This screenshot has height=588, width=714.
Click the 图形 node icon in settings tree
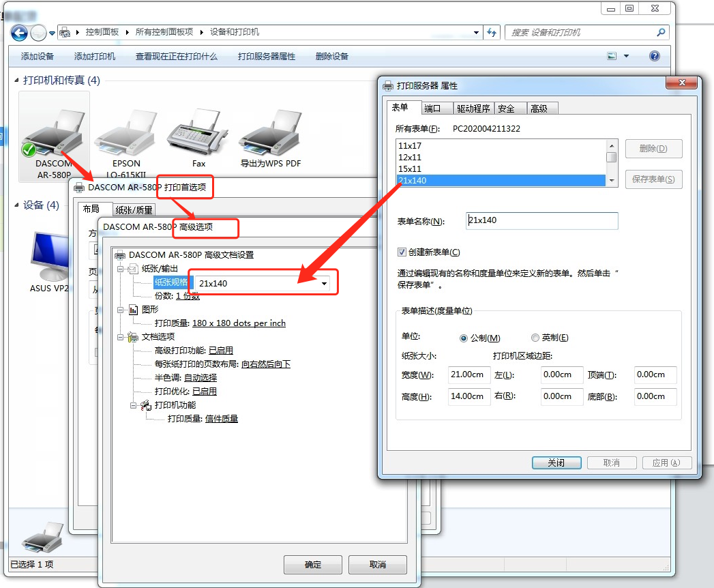pos(133,310)
